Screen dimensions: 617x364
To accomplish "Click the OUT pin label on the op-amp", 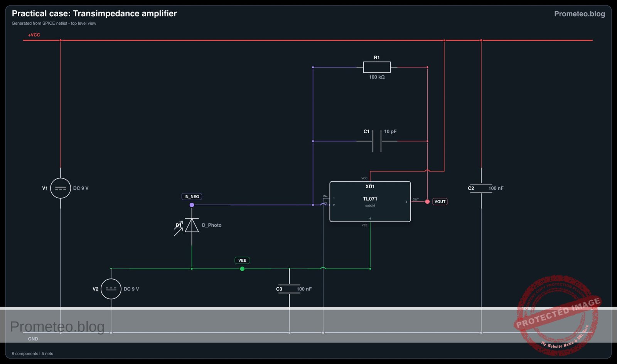I will coord(416,200).
